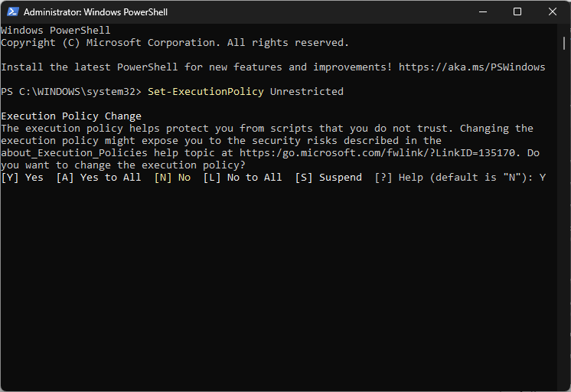
Task: Click the aka.ms/PSWindows link text
Action: point(472,67)
